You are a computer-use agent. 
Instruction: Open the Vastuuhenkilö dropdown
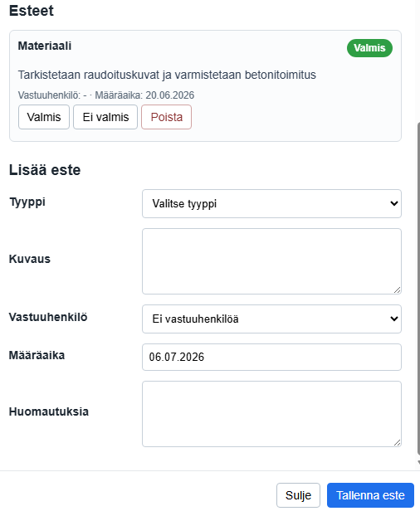271,319
